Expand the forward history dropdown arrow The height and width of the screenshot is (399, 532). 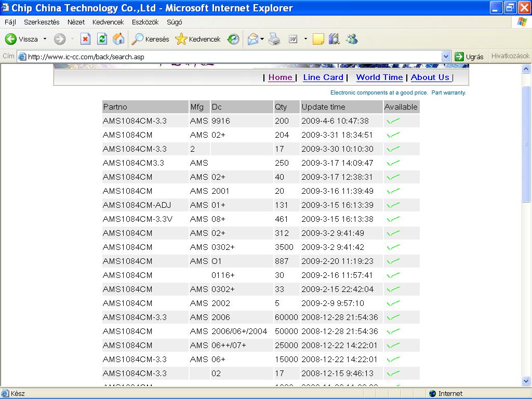tap(72, 39)
